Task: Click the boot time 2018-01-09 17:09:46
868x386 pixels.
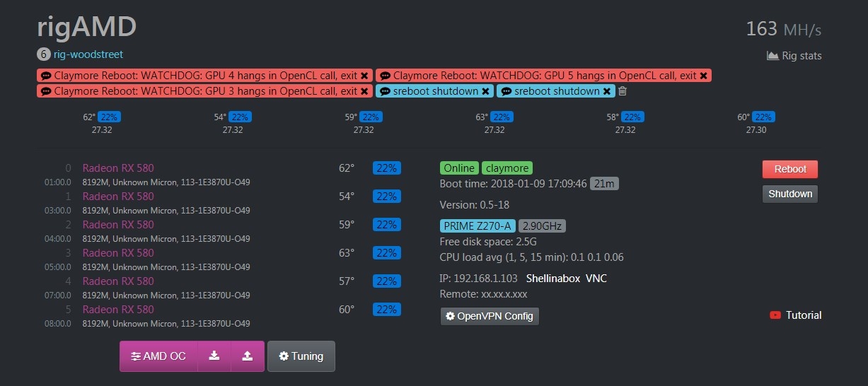Action: click(x=539, y=184)
